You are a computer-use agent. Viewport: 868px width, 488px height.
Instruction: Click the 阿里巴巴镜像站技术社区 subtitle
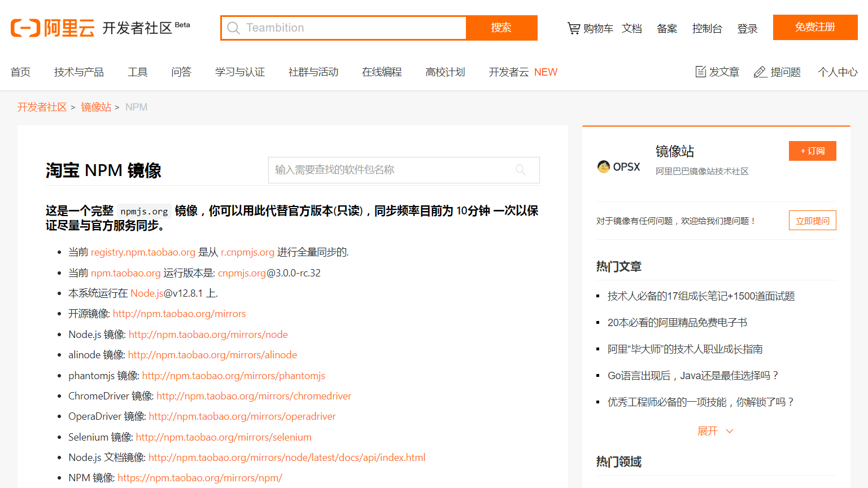click(702, 172)
